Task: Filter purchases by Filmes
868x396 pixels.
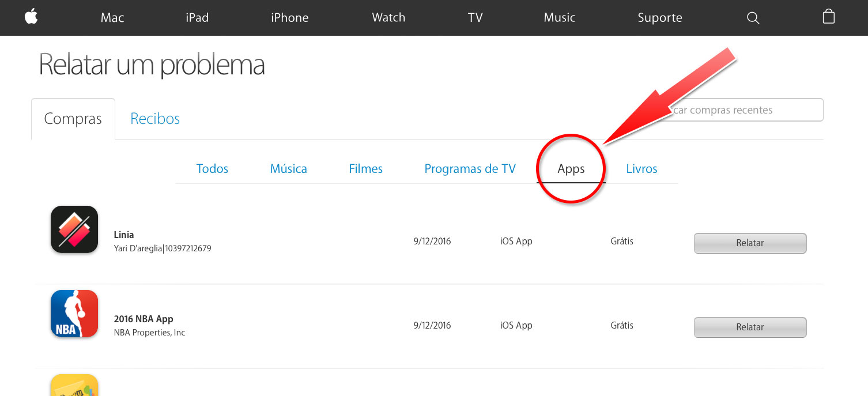Action: 366,169
